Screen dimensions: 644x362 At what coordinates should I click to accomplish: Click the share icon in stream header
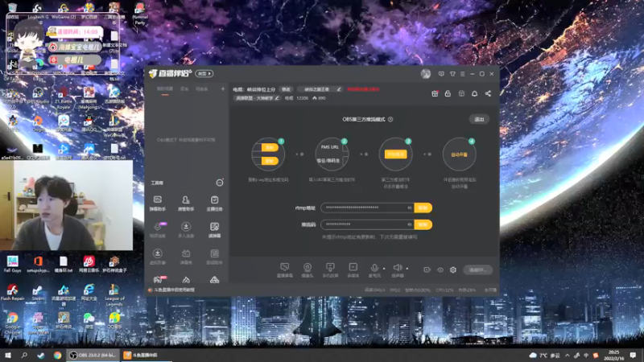coord(488,93)
